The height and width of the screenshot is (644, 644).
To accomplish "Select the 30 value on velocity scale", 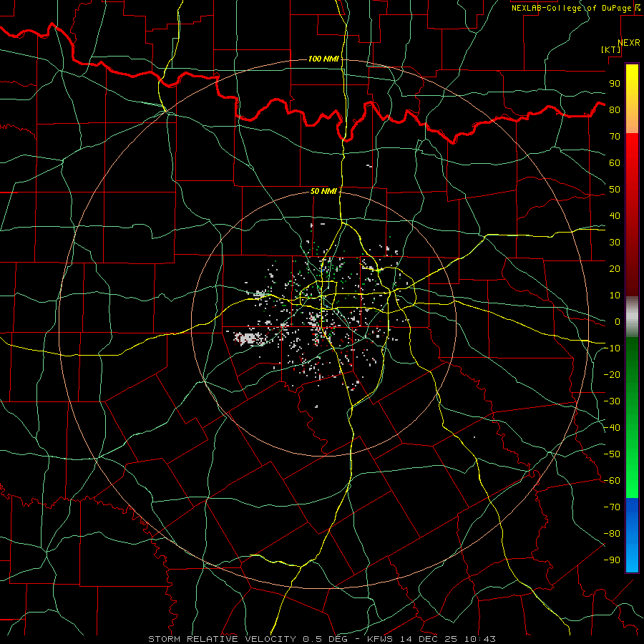I will click(x=615, y=243).
